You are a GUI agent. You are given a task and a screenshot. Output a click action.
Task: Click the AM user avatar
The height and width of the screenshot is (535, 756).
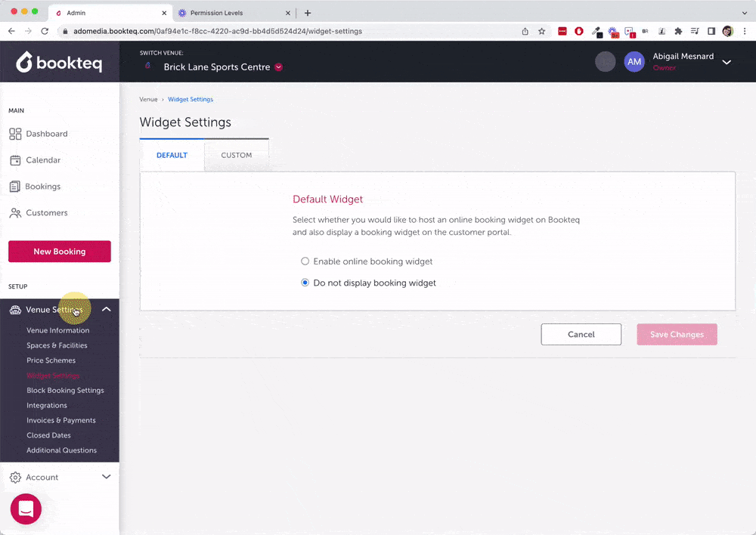tap(634, 62)
